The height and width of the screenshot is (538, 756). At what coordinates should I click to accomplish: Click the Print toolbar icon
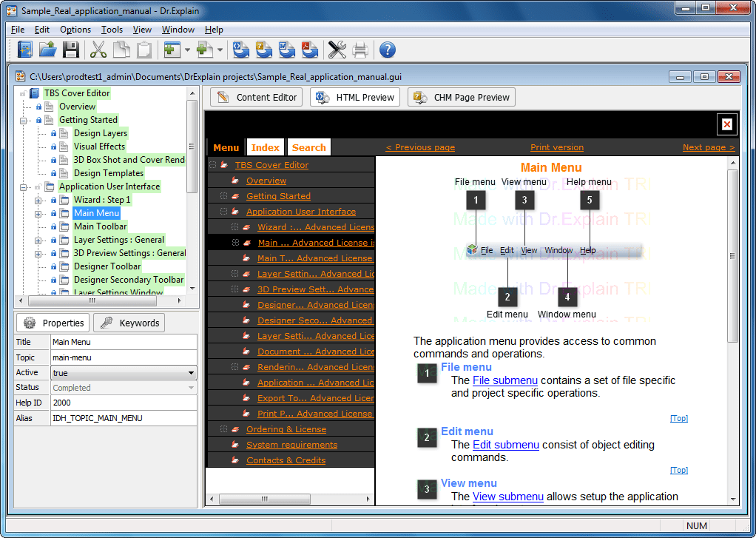(360, 50)
